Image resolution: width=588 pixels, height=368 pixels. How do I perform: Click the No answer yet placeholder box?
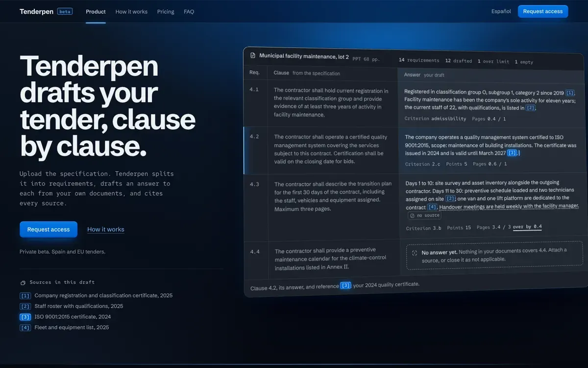[494, 255]
